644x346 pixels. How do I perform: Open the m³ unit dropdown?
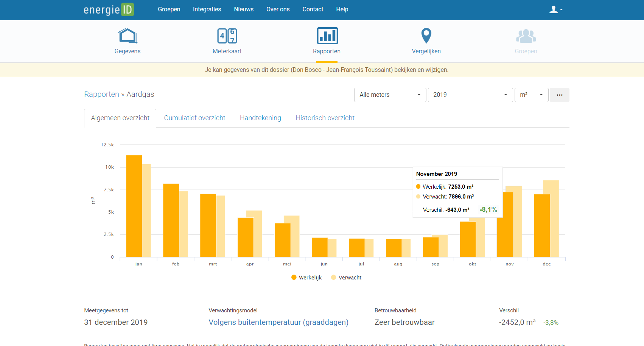click(531, 95)
